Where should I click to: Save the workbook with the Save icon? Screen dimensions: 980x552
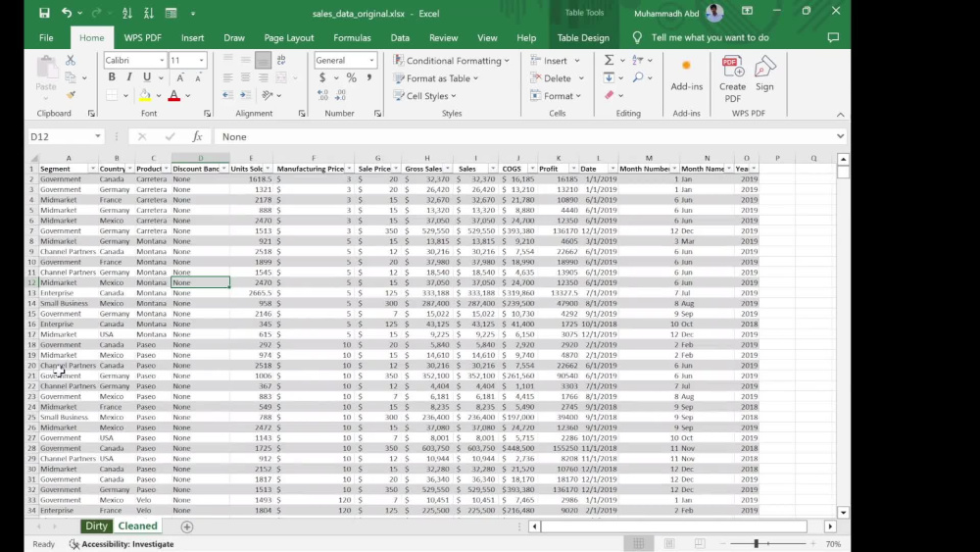tap(44, 13)
